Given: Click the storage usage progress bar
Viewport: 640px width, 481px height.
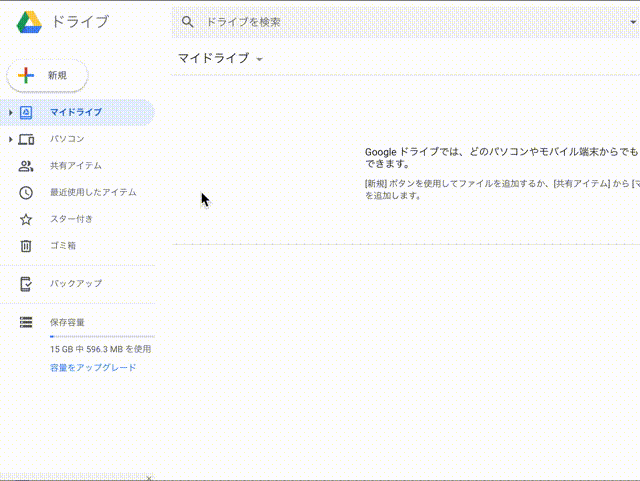Looking at the screenshot, I should 102,336.
